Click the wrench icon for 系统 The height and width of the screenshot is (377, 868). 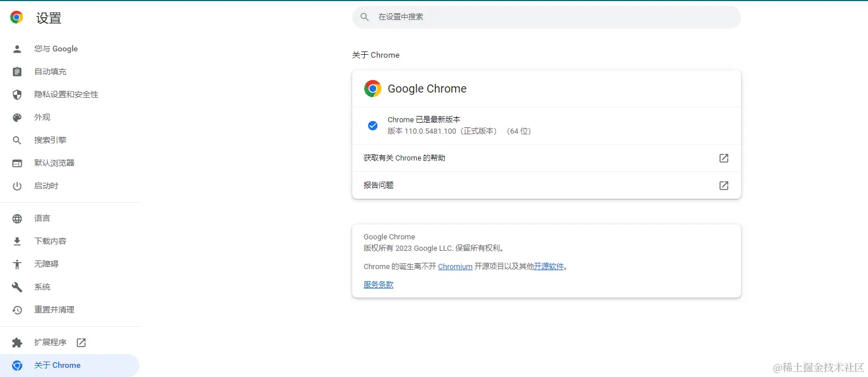coord(17,287)
